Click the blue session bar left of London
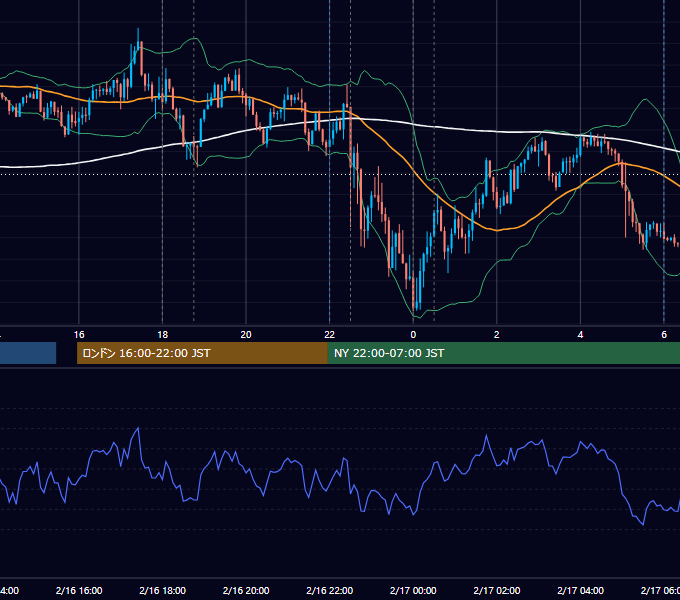The width and height of the screenshot is (680, 600). click(28, 353)
